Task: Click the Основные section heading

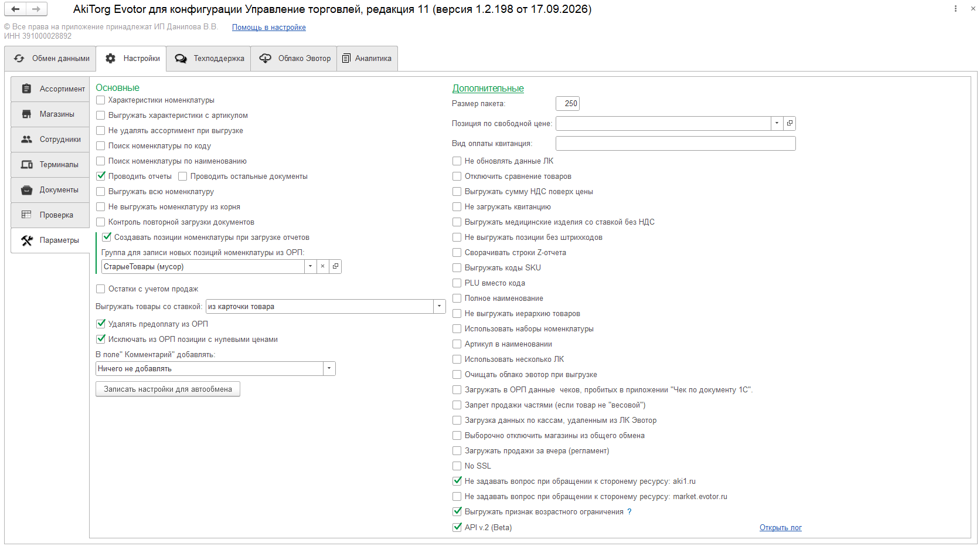Action: point(118,88)
